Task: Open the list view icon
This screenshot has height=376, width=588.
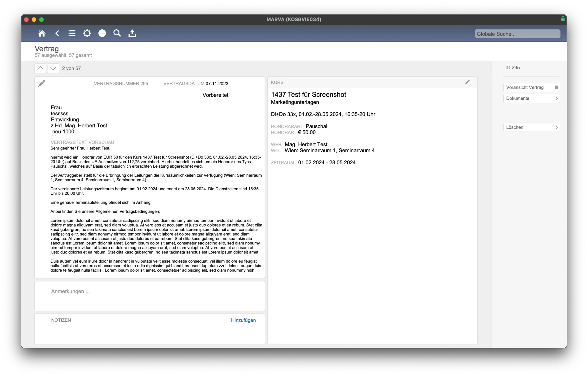Action: (x=72, y=33)
